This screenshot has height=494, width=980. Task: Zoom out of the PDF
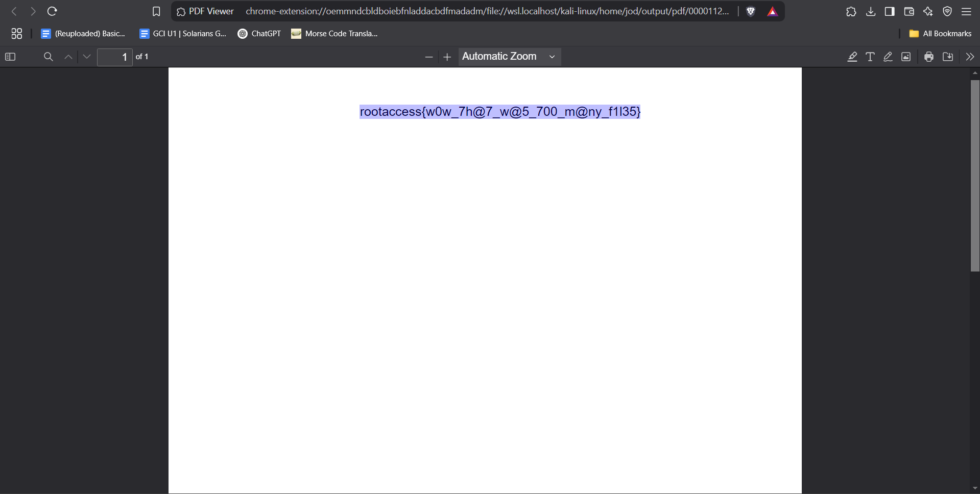tap(429, 57)
